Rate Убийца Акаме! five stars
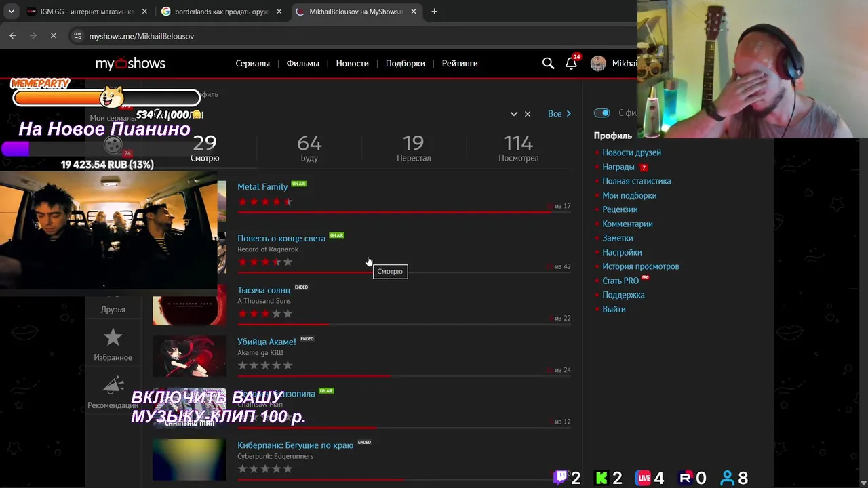 tap(288, 365)
